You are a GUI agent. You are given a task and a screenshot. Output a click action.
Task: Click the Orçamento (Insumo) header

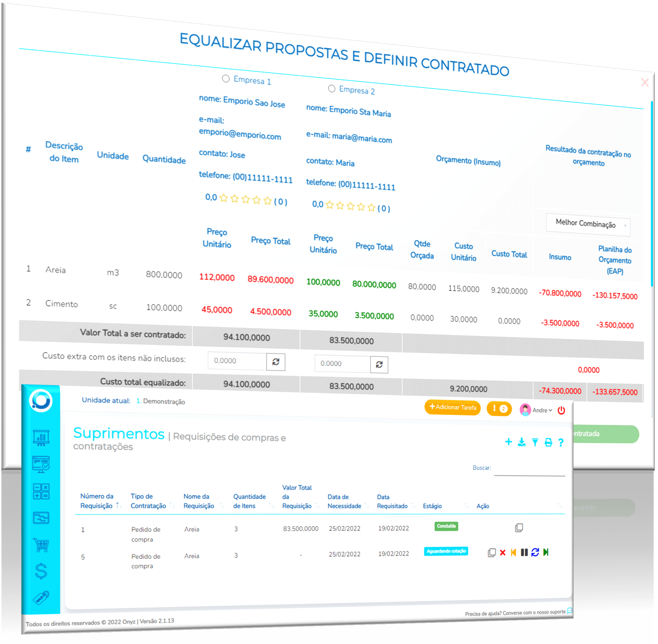pyautogui.click(x=469, y=161)
